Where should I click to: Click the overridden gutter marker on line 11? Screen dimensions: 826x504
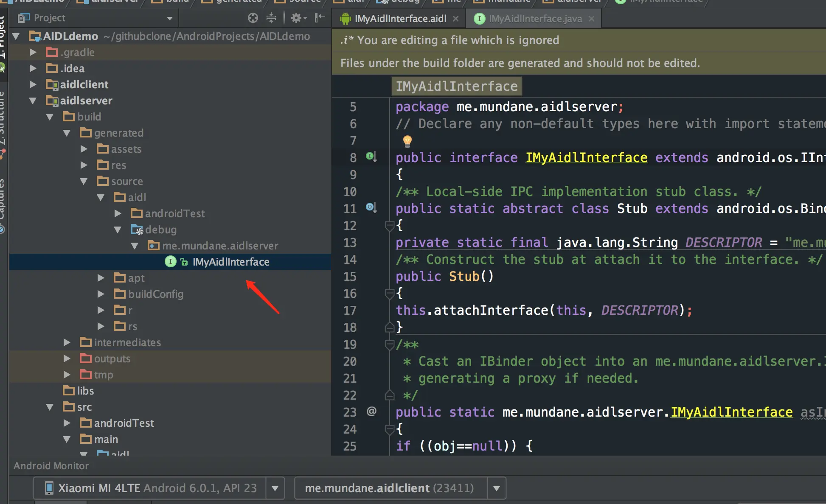[x=371, y=208]
